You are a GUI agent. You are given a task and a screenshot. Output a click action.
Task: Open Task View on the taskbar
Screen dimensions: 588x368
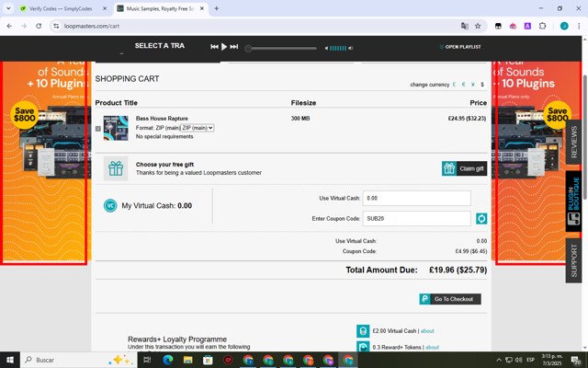click(147, 360)
